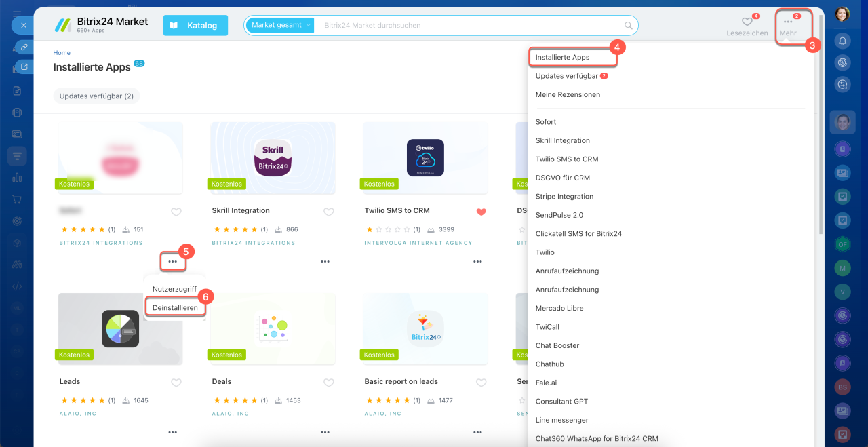868x447 pixels.
Task: Open three-dots menu under Basic report on leads
Action: click(x=478, y=432)
